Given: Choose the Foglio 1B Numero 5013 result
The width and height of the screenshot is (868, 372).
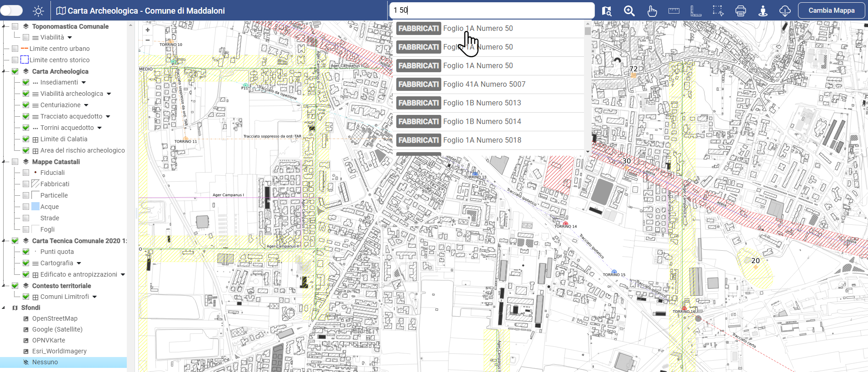Looking at the screenshot, I should pyautogui.click(x=482, y=103).
